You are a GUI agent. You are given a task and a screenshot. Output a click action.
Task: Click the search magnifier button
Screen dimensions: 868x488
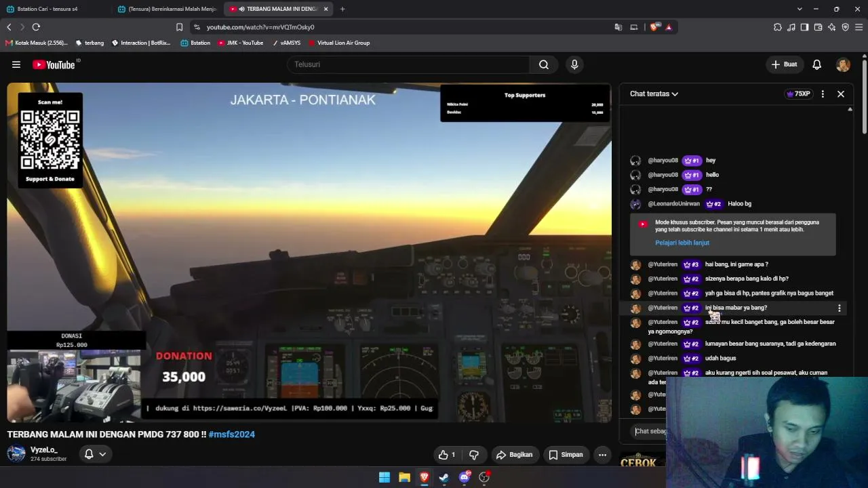point(544,64)
